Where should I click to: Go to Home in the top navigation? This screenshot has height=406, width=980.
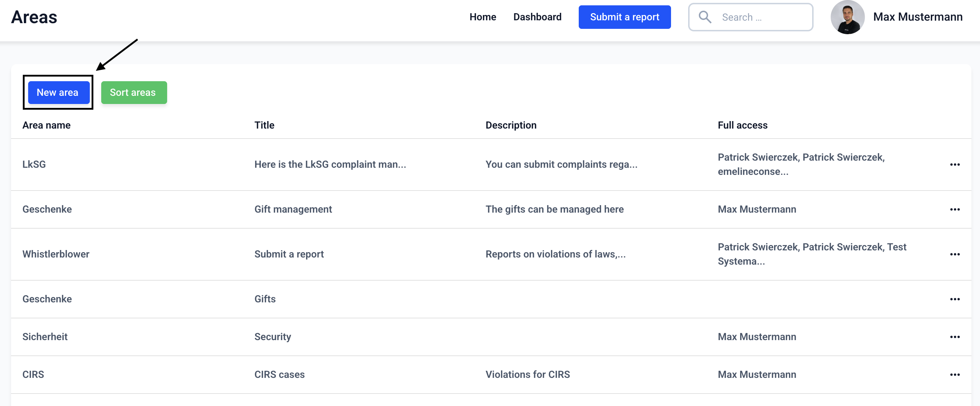coord(483,17)
